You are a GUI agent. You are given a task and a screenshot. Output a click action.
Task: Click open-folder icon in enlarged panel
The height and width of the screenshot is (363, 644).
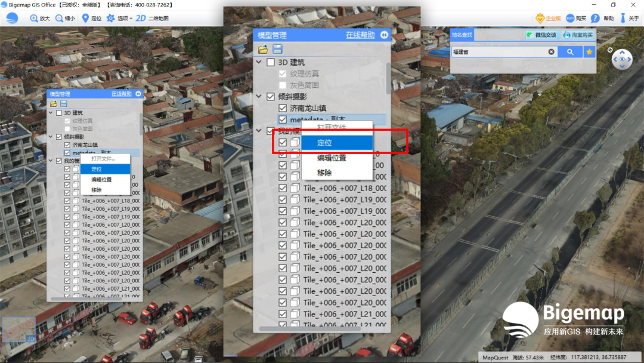(264, 50)
